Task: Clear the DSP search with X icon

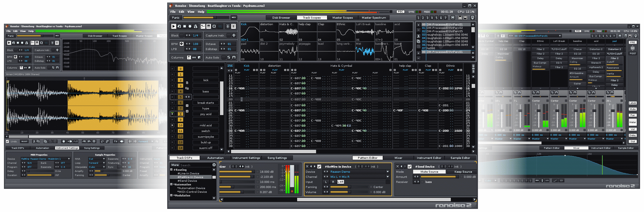Action: click(x=214, y=165)
